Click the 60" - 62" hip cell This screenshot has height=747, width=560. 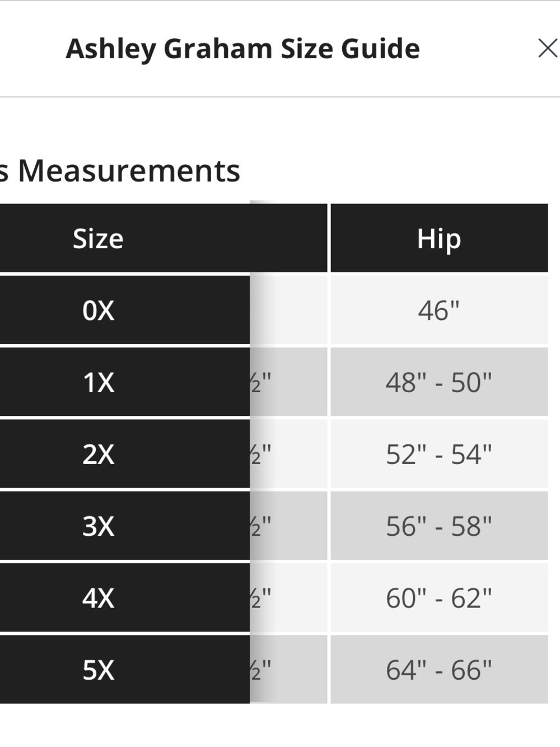439,598
